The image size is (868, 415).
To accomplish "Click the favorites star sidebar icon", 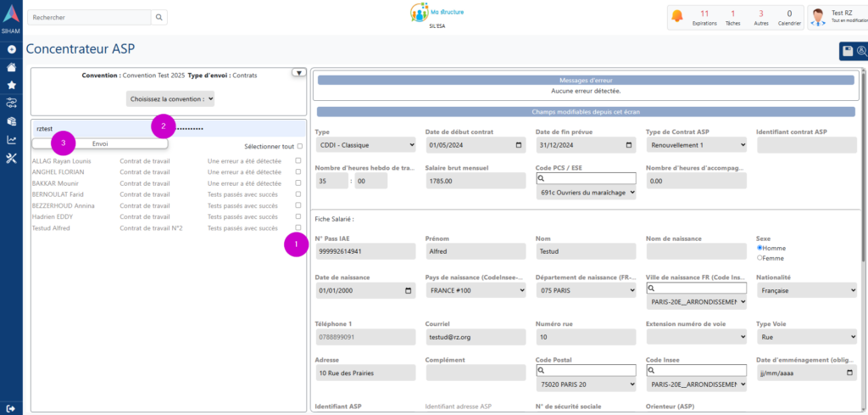I will [11, 85].
